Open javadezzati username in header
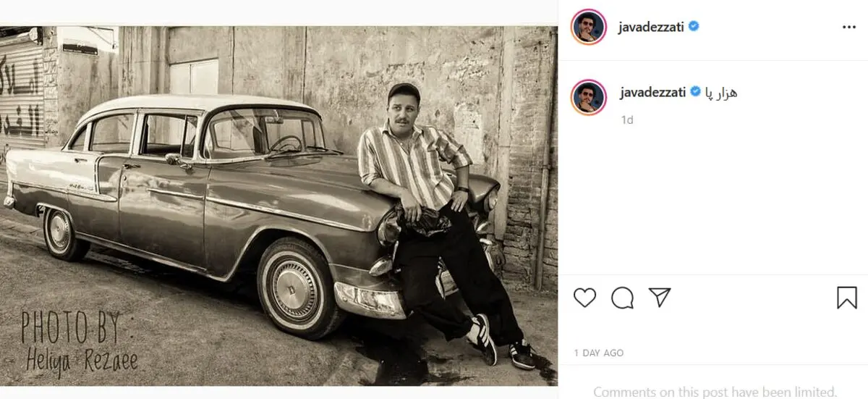The width and height of the screenshot is (868, 399). point(652,27)
